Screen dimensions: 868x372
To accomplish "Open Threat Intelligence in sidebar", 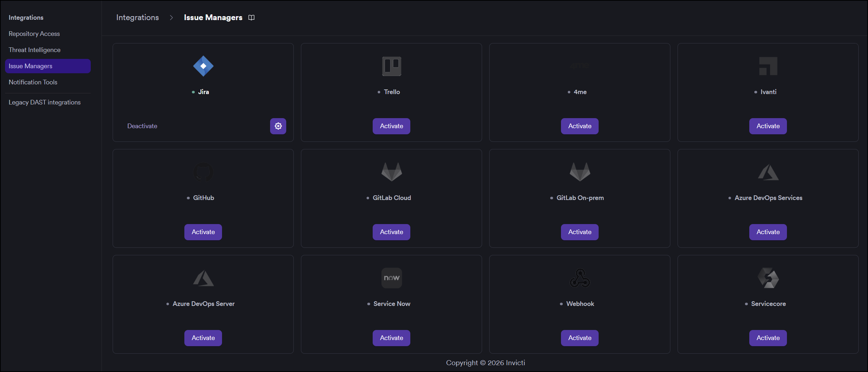I will [48, 50].
